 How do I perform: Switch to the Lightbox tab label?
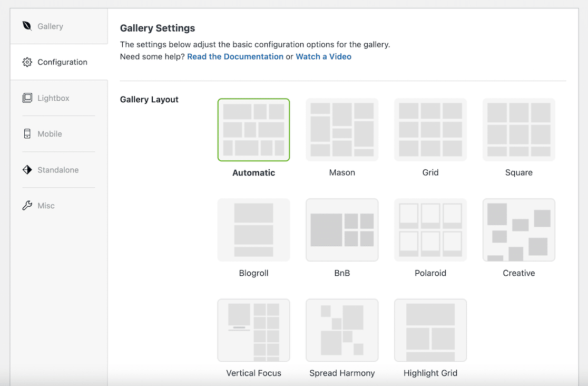(53, 98)
